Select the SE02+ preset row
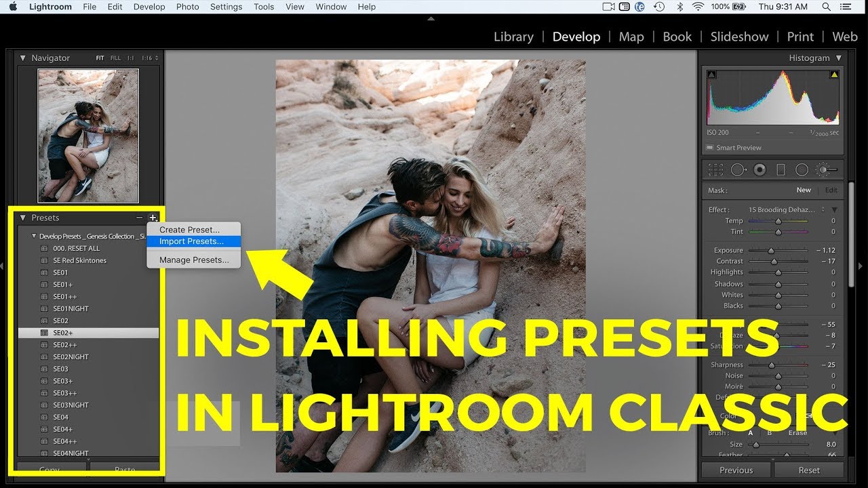868x488 pixels. (88, 333)
